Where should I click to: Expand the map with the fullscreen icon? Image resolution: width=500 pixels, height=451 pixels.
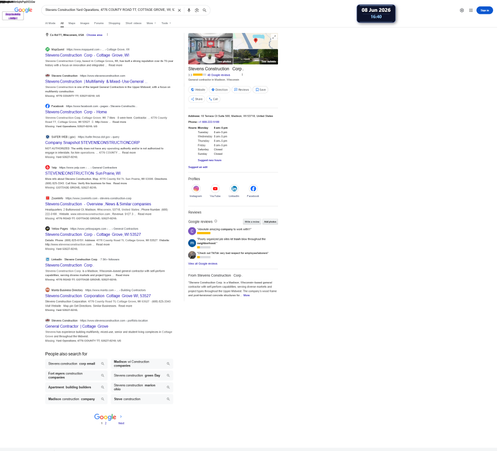(274, 37)
